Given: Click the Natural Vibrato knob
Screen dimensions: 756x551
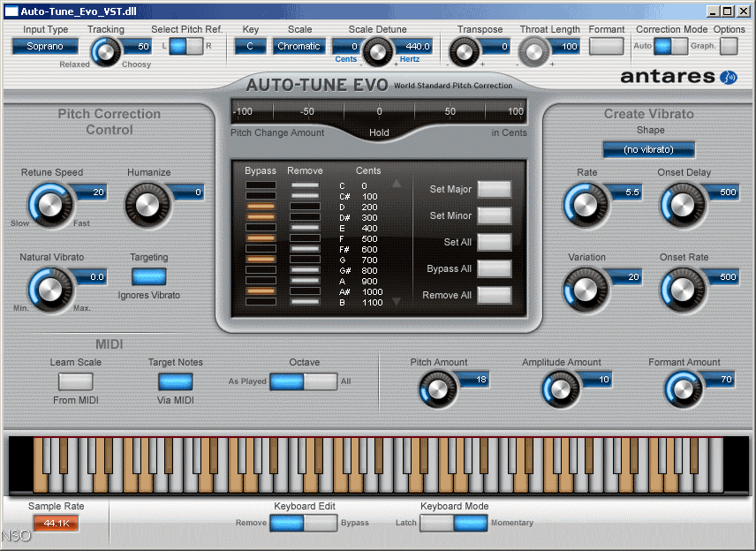Looking at the screenshot, I should tap(50, 290).
